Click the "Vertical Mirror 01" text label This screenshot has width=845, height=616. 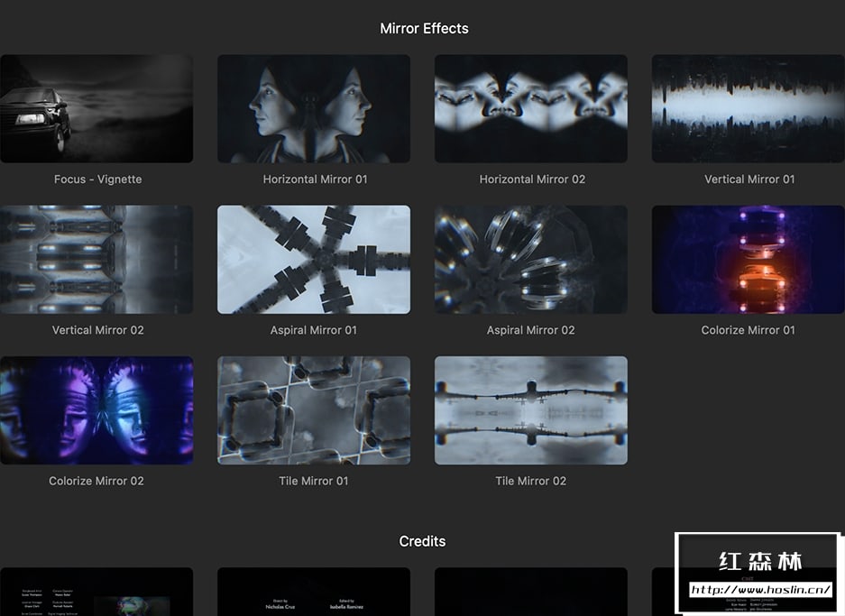(749, 179)
